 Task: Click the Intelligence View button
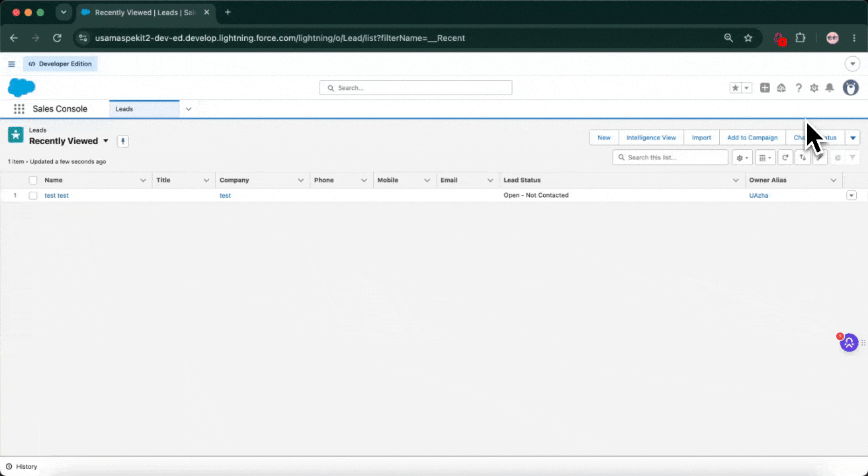(651, 138)
